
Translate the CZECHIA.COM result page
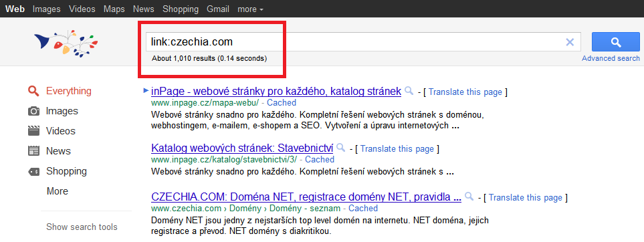(526, 198)
